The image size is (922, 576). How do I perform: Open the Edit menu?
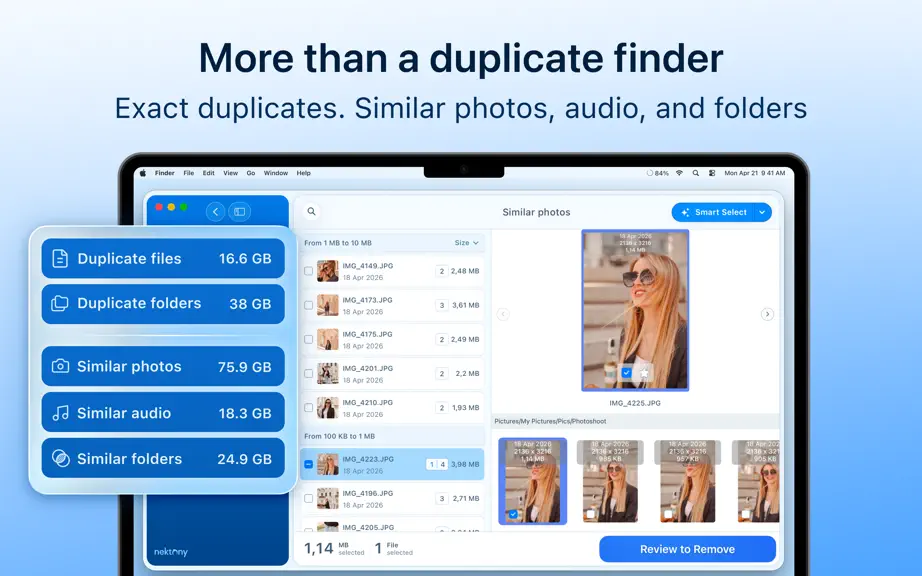click(x=209, y=173)
